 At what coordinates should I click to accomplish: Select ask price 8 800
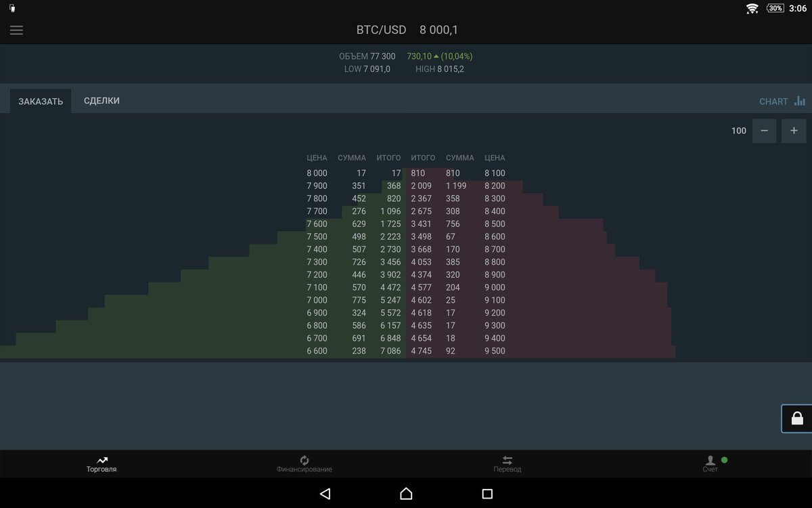click(495, 262)
